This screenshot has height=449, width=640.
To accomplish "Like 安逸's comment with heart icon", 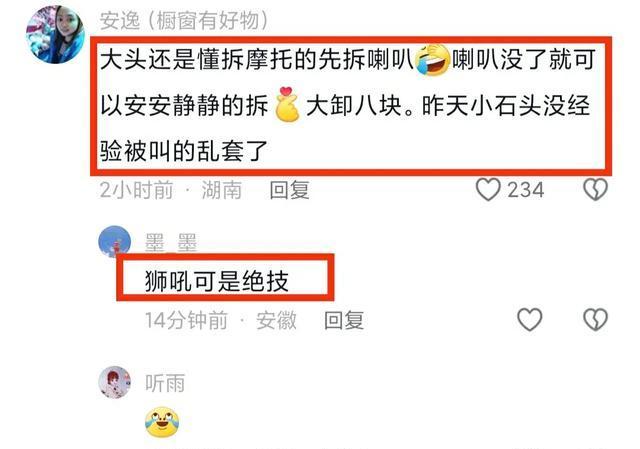I will click(x=488, y=190).
